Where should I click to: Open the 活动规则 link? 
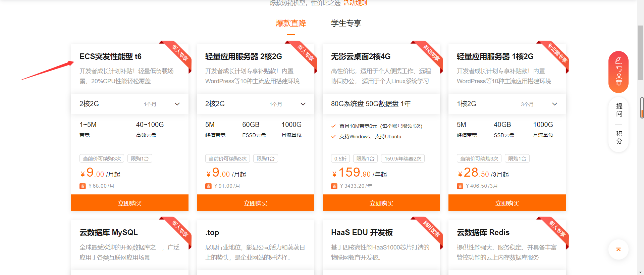[x=355, y=3]
